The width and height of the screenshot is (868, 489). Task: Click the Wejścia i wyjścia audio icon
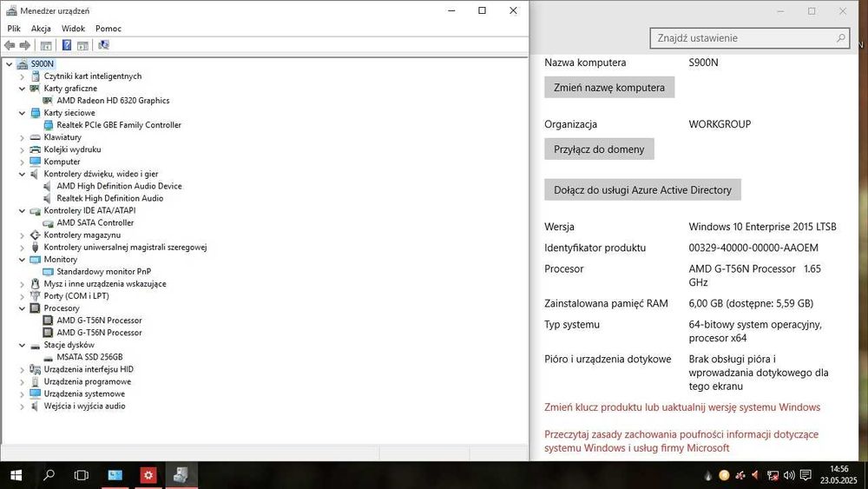(x=36, y=406)
